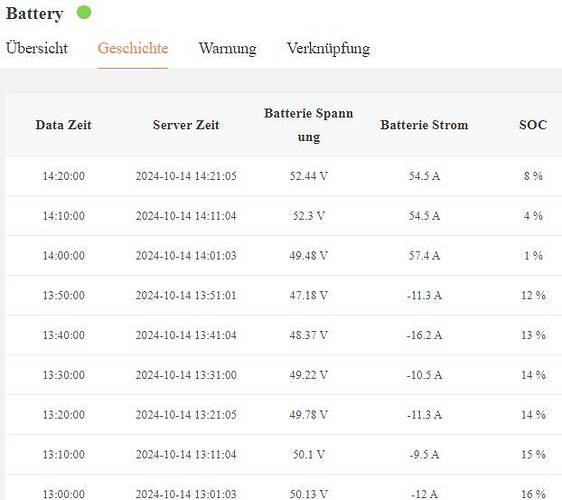The width and height of the screenshot is (562, 500).
Task: Click the green battery status indicator
Action: (x=84, y=12)
